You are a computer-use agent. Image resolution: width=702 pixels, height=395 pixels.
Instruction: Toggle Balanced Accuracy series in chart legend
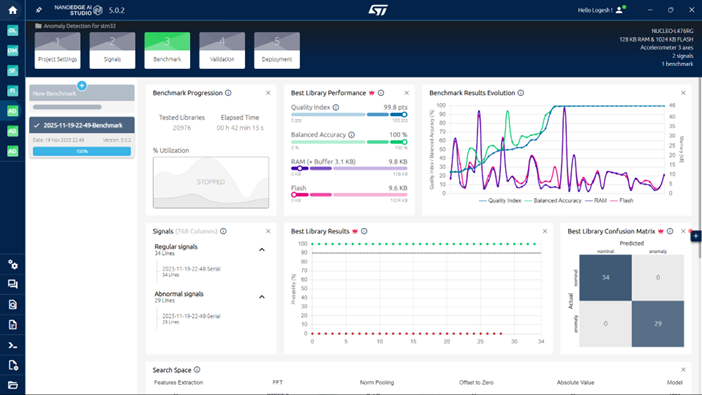pos(552,201)
